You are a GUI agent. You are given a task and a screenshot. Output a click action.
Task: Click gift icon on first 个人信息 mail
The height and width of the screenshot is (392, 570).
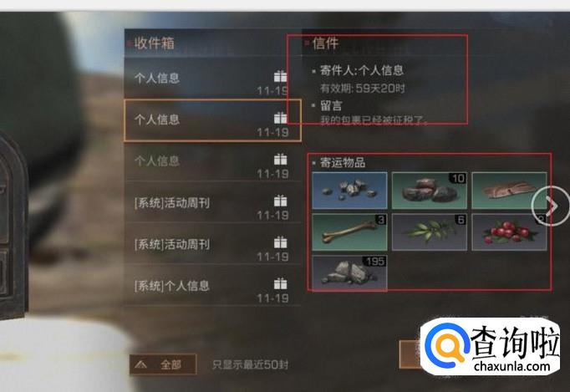pyautogui.click(x=280, y=76)
